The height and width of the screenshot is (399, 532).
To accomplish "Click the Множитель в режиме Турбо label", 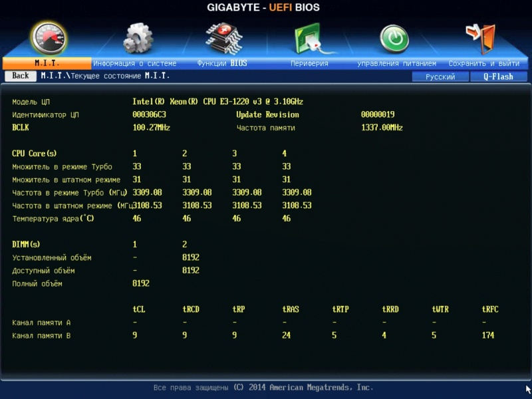I will pyautogui.click(x=62, y=167).
